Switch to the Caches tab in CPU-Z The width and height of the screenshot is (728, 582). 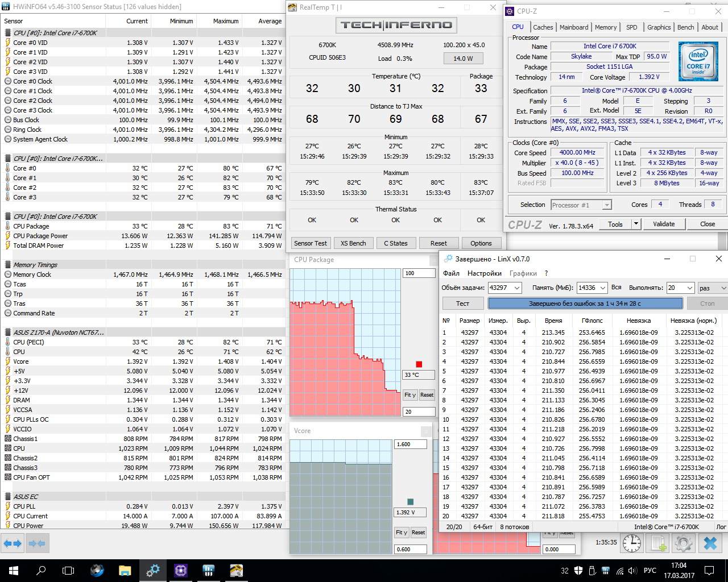[543, 27]
